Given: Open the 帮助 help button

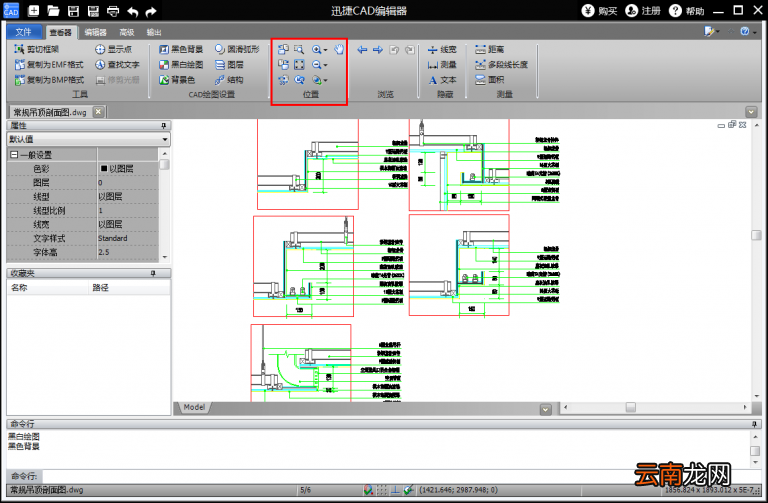Looking at the screenshot, I should 687,11.
